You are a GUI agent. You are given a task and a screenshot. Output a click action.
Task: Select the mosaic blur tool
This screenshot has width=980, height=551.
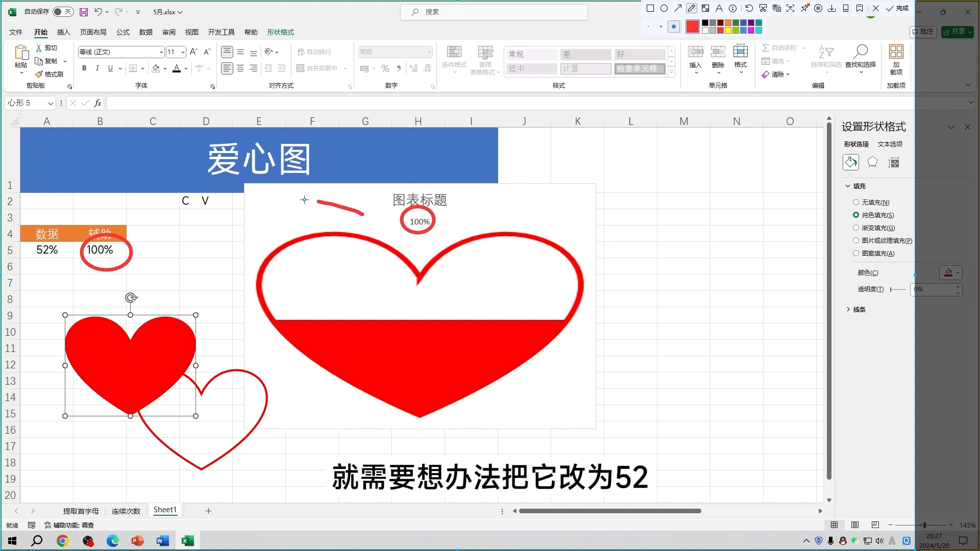(705, 8)
